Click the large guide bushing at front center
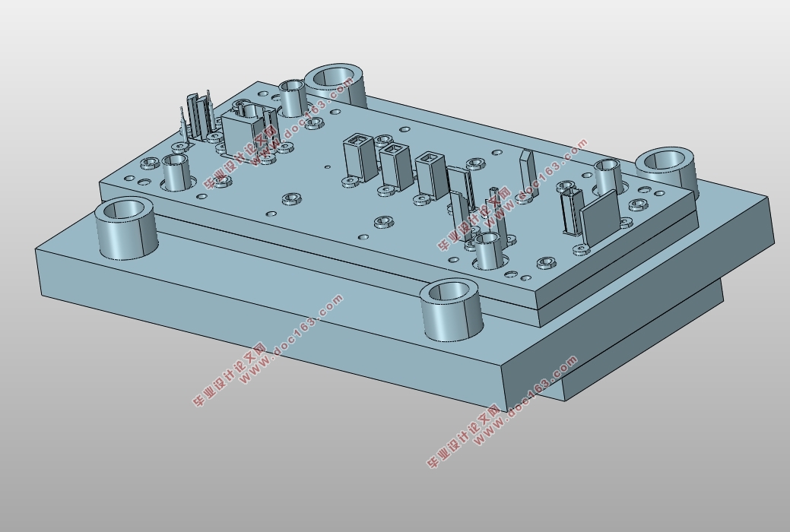The height and width of the screenshot is (532, 790). [452, 310]
